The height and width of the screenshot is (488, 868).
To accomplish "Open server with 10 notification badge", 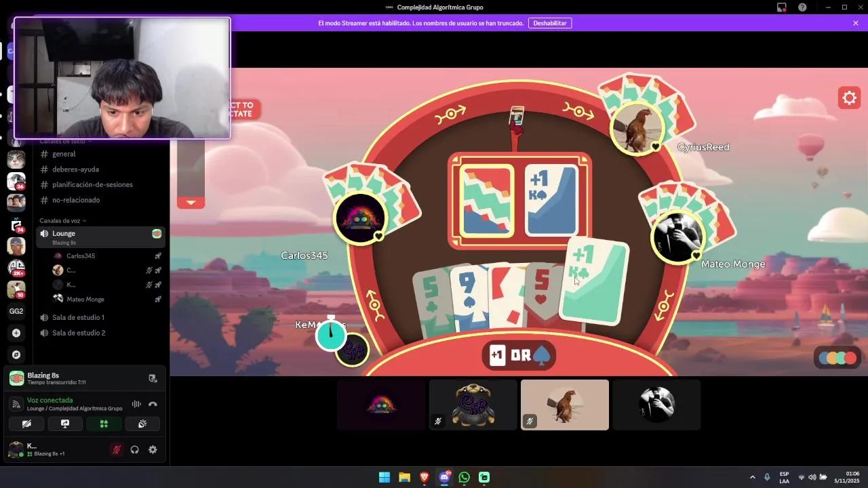I will pos(16,289).
